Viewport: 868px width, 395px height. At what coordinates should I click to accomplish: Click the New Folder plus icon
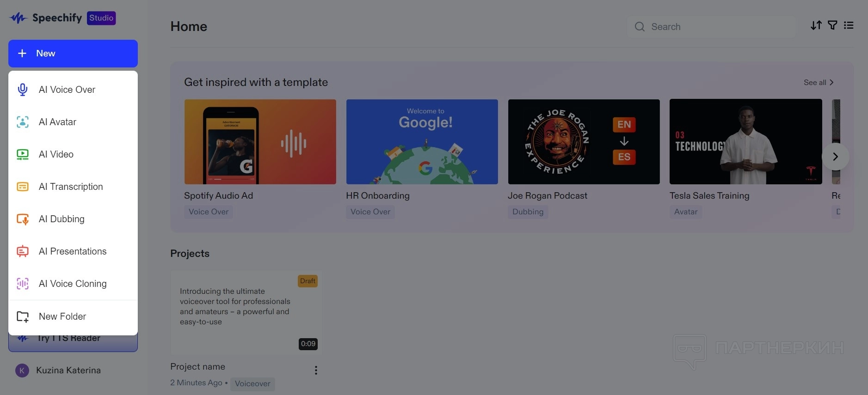click(x=23, y=316)
